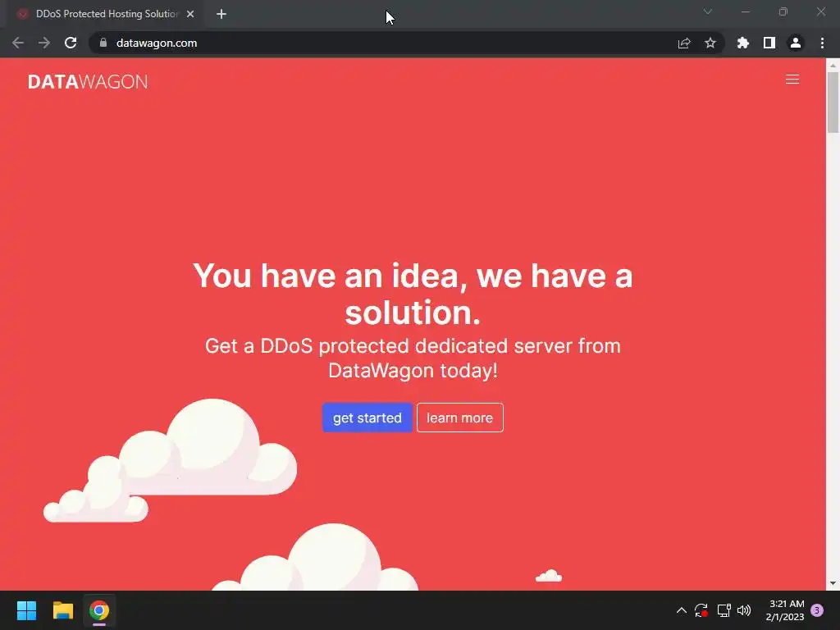Image resolution: width=840 pixels, height=630 pixels.
Task: Click the get started button
Action: coord(367,418)
